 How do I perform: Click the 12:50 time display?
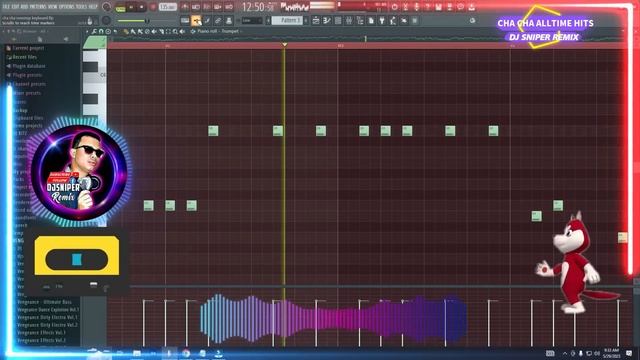tap(258, 7)
